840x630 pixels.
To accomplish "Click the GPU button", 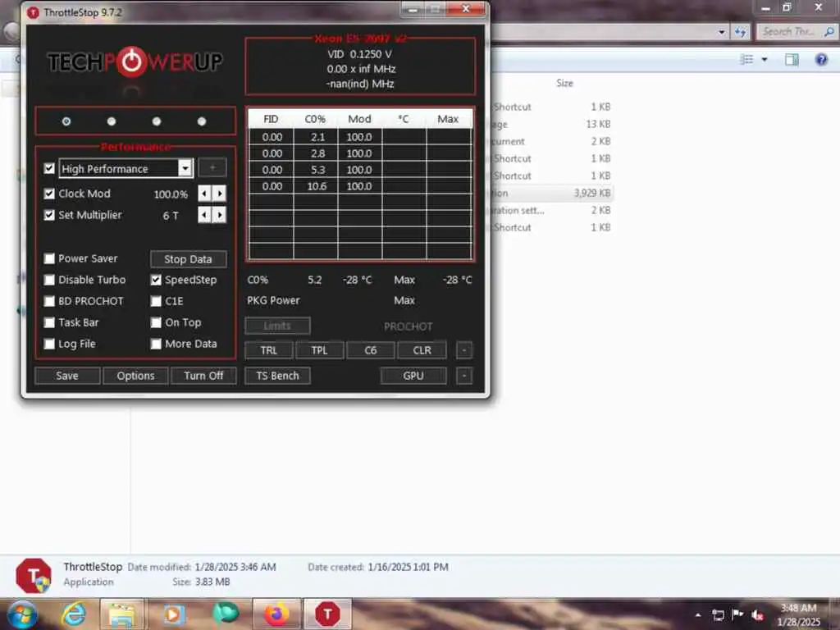I will pyautogui.click(x=413, y=376).
